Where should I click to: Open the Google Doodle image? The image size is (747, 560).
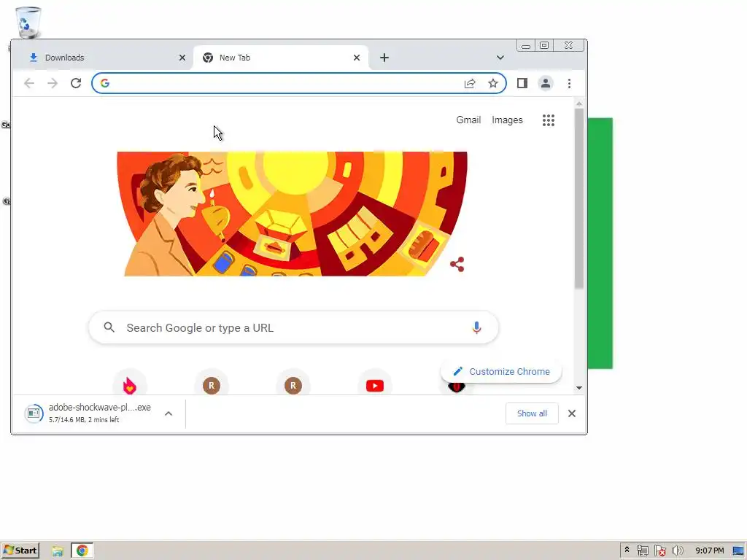[x=292, y=214]
